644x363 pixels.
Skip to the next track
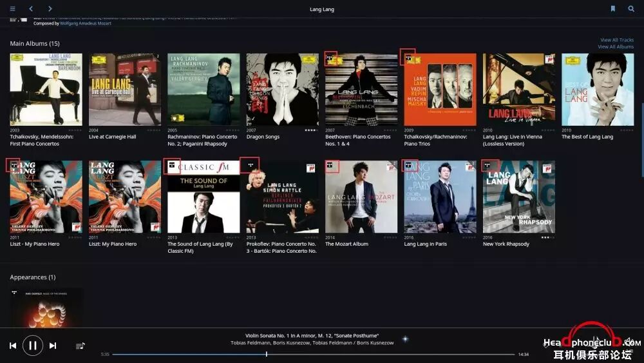tap(53, 346)
